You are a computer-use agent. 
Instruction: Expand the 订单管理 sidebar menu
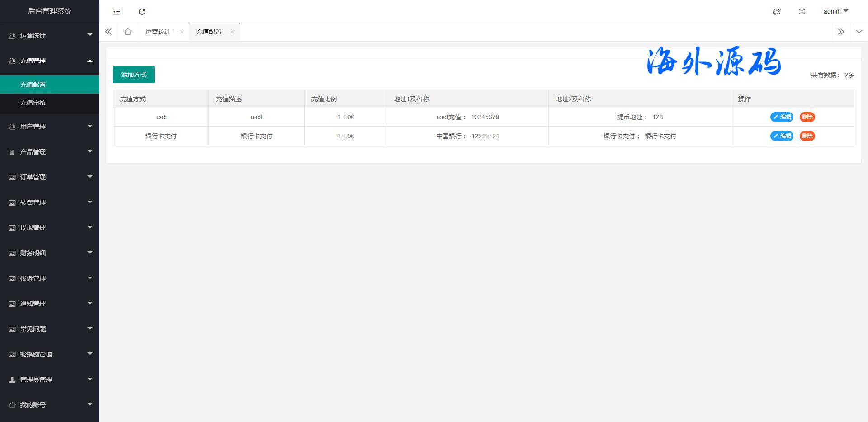tap(50, 177)
